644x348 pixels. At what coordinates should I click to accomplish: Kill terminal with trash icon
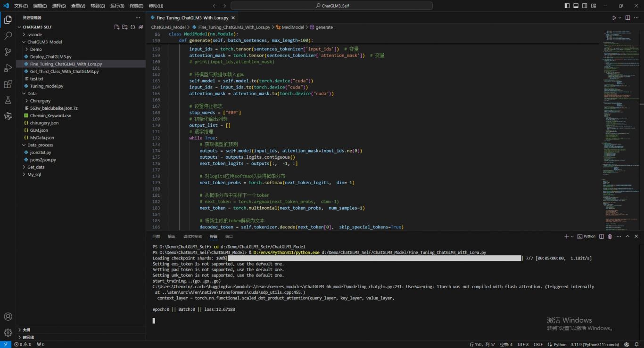(610, 236)
